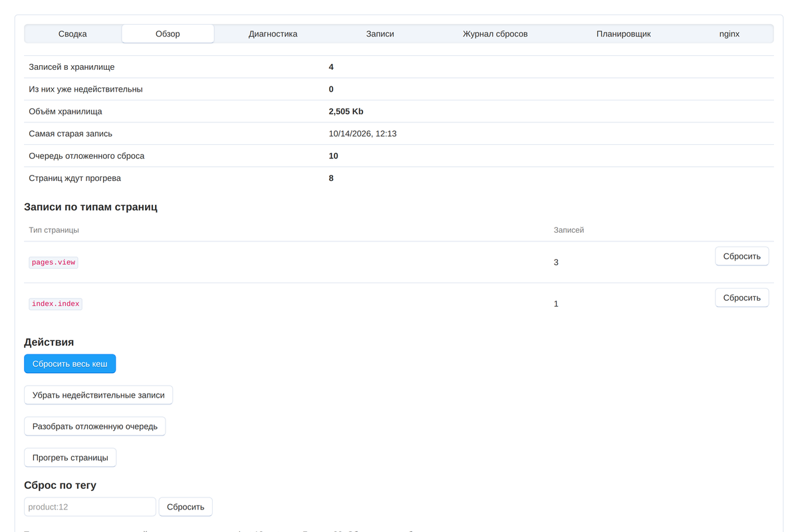Click the Объём хранилища label

click(66, 112)
